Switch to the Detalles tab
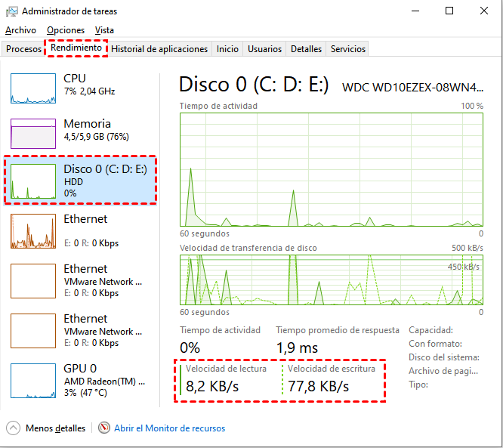This screenshot has width=503, height=448. pyautogui.click(x=306, y=49)
